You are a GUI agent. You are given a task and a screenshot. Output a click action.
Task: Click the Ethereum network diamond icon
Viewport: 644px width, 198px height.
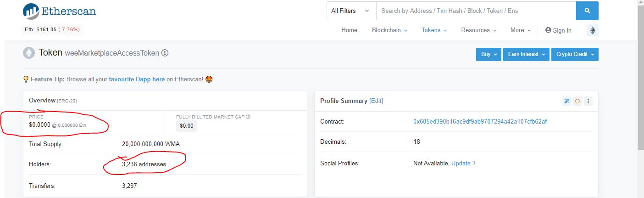pos(592,30)
